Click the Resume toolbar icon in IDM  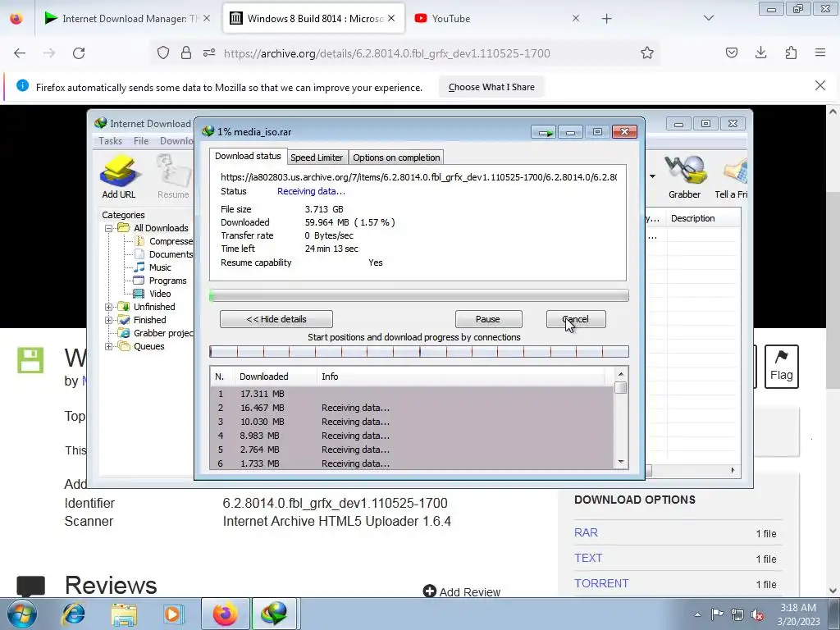173,176
